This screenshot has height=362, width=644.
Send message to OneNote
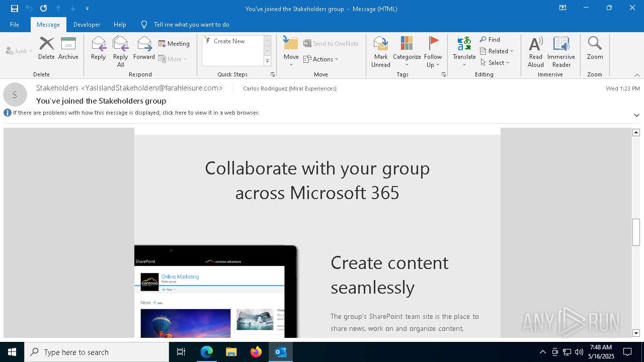point(331,44)
